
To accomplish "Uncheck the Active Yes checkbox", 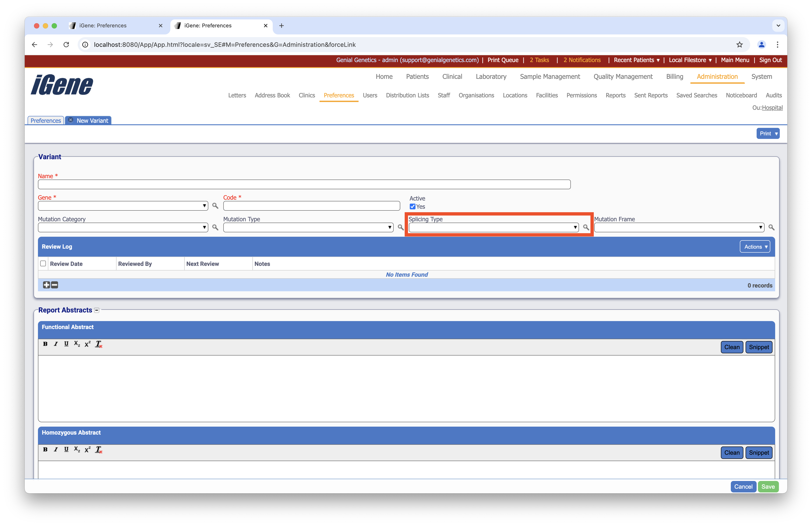I will click(x=412, y=206).
